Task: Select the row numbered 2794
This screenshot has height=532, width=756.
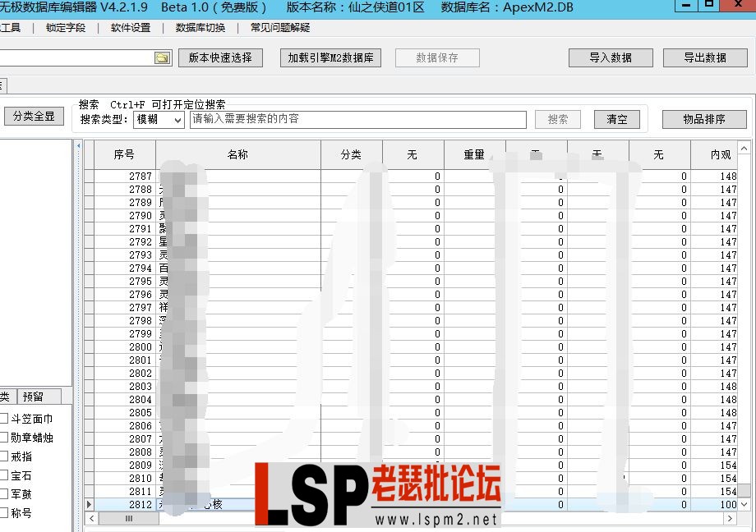Action: click(x=411, y=268)
